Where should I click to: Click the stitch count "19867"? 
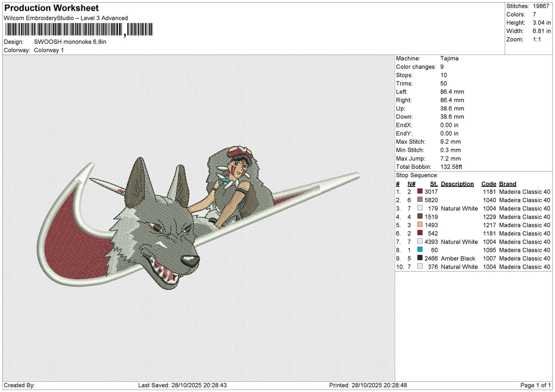click(542, 6)
